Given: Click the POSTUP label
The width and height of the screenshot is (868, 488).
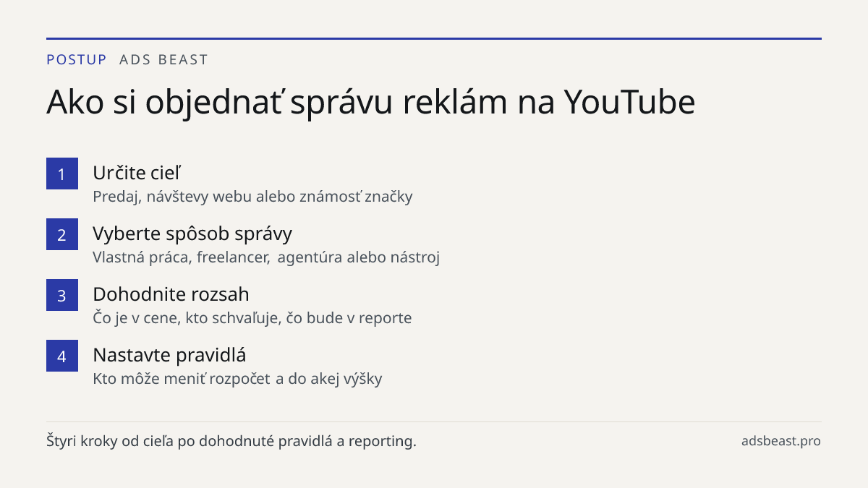Looking at the screenshot, I should click(77, 60).
